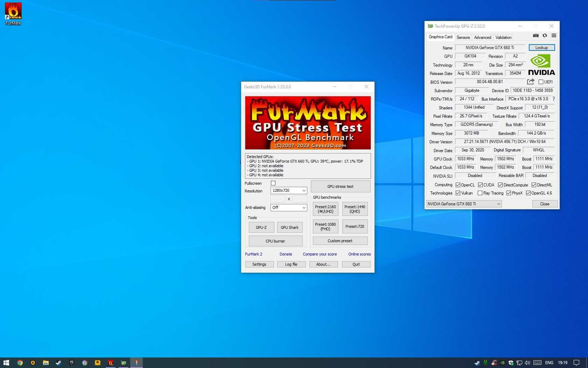Run the Preset:2160 (4K/UHD) benchmark
The image size is (588, 368).
(x=325, y=209)
